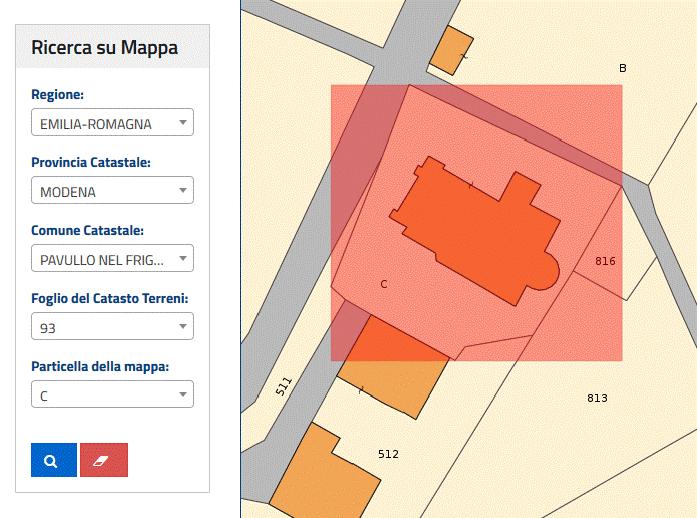The width and height of the screenshot is (697, 518).
Task: Open the Particella della mappa dropdown
Action: pos(112,395)
